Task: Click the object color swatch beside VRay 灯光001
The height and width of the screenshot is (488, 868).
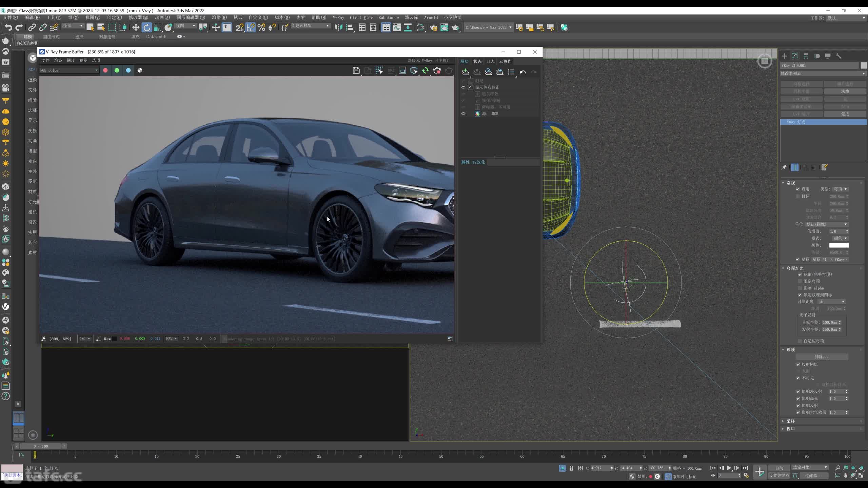Action: tap(863, 65)
